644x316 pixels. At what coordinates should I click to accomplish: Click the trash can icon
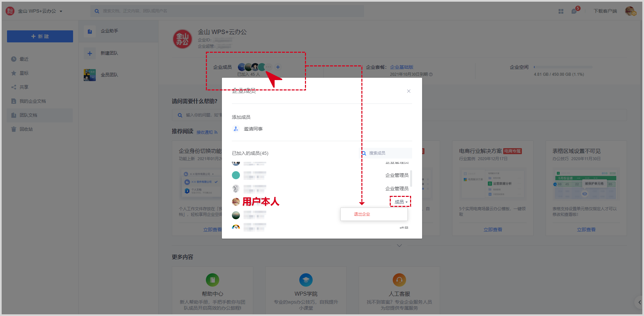(x=14, y=129)
